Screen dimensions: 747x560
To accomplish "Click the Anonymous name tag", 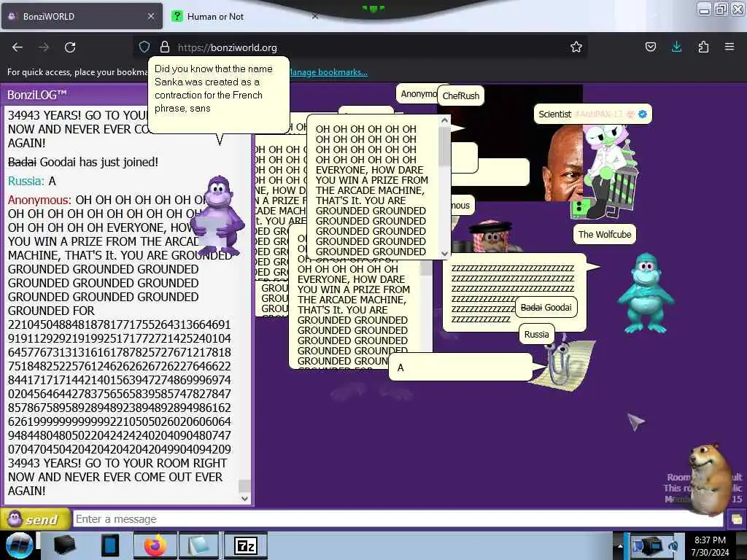I will pos(417,94).
